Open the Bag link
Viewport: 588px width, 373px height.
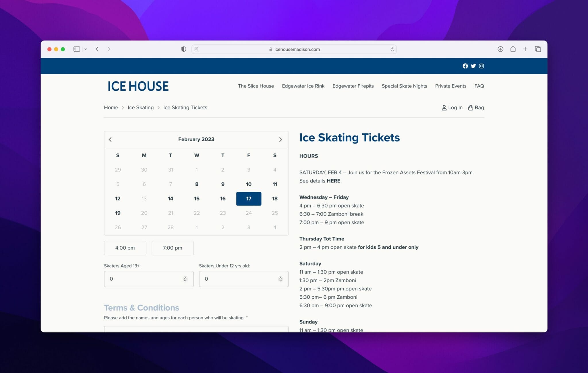[x=476, y=108]
